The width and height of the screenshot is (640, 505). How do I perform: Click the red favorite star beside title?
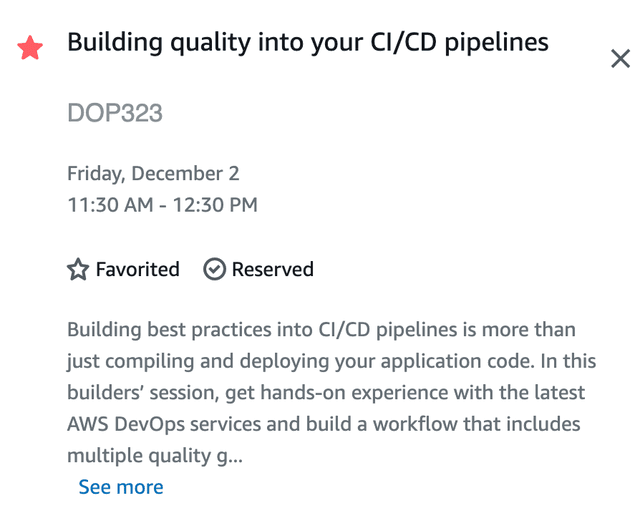coord(30,48)
